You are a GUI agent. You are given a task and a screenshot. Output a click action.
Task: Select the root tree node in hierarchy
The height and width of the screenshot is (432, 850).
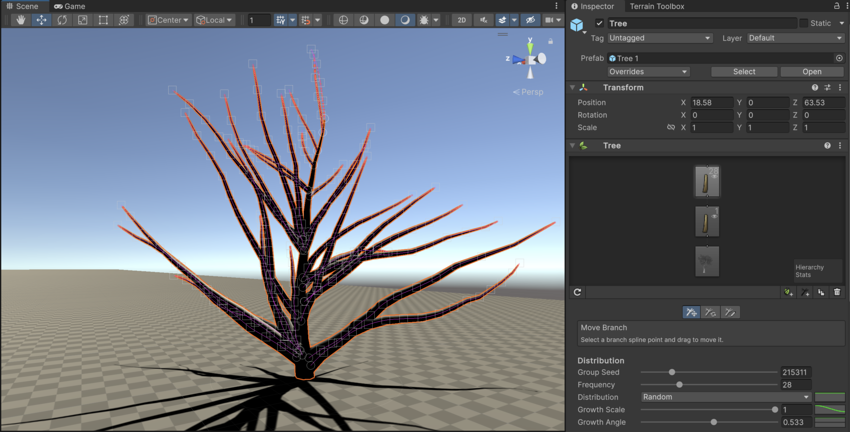[706, 262]
